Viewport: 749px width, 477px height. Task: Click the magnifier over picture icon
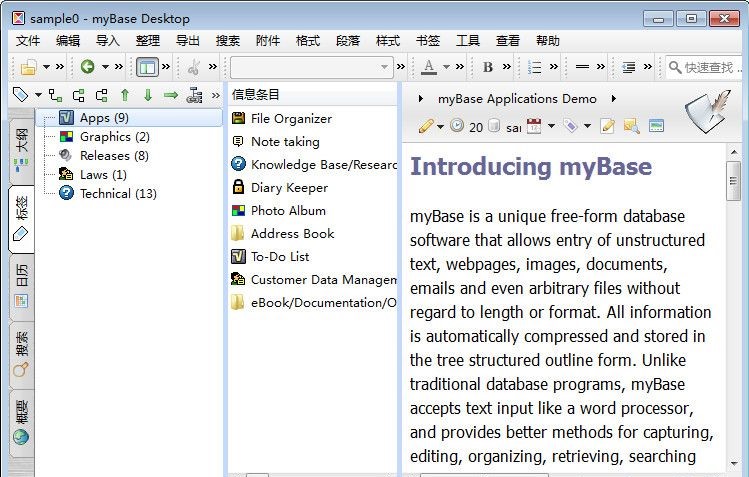point(631,126)
